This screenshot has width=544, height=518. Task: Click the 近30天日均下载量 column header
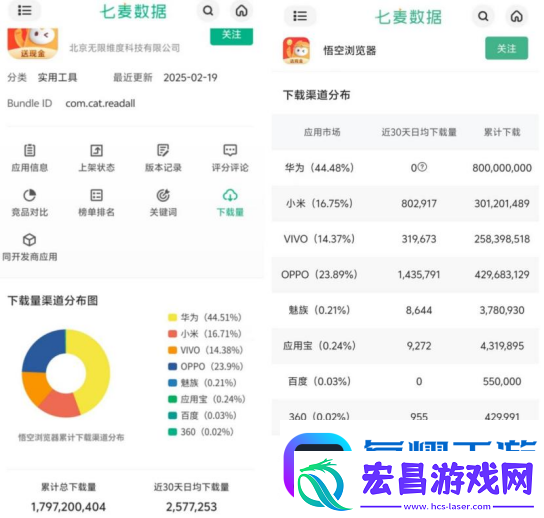[419, 132]
